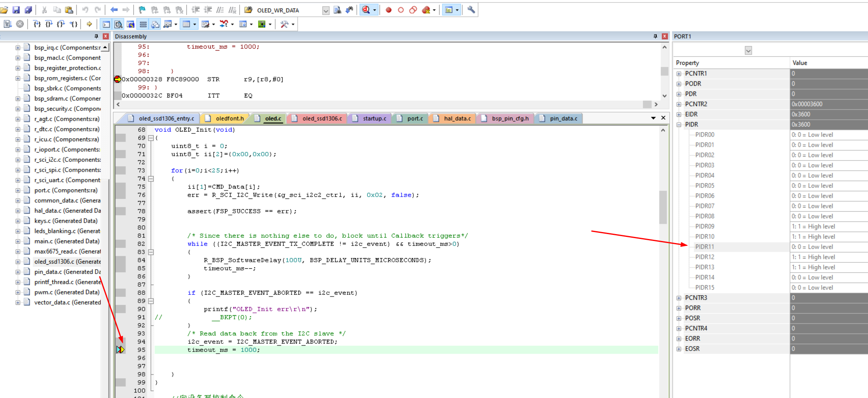This screenshot has height=398, width=868.
Task: Navigate backwards with blue arrow
Action: point(114,10)
